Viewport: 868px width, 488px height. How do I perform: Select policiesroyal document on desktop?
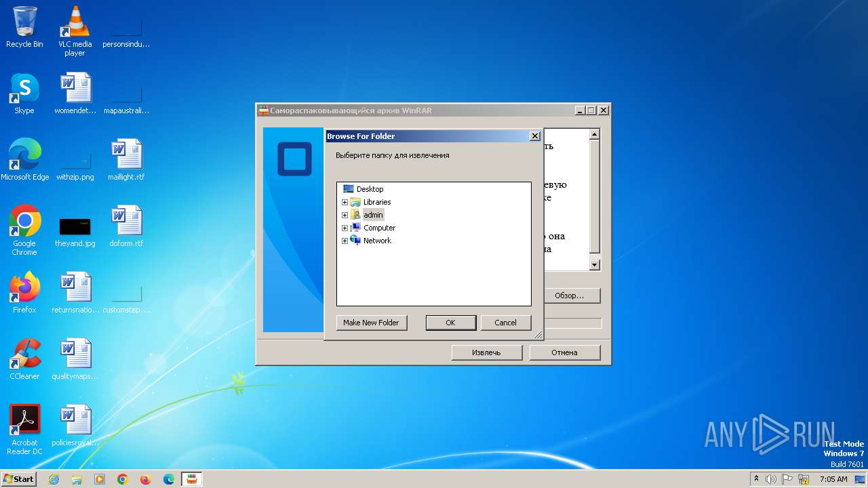(75, 426)
